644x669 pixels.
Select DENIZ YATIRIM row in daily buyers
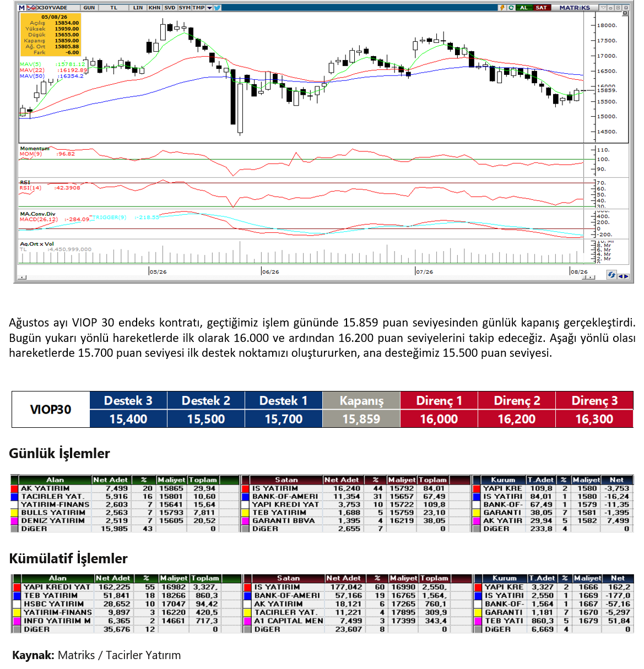coord(125,520)
